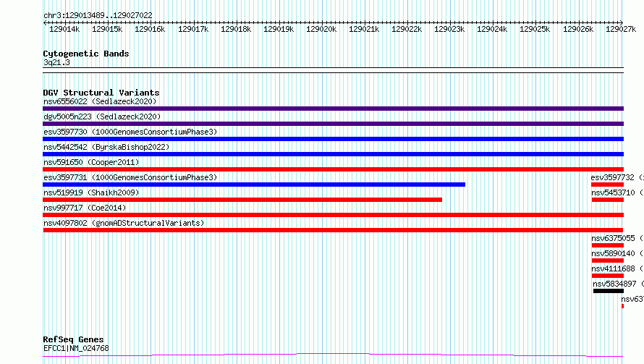Click the chr3:129013489..129027022 coordinate label

click(x=98, y=15)
